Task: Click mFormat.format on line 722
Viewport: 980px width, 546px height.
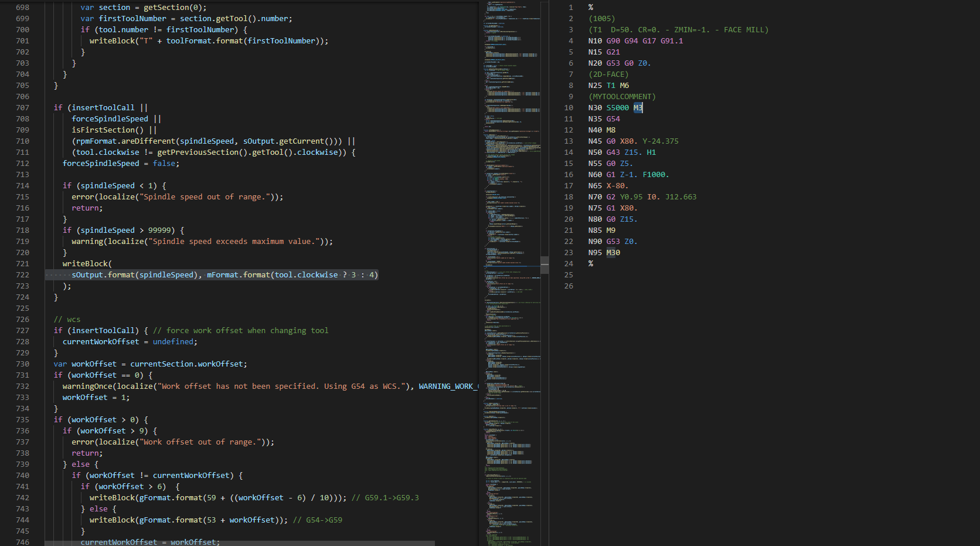Action: (x=239, y=275)
